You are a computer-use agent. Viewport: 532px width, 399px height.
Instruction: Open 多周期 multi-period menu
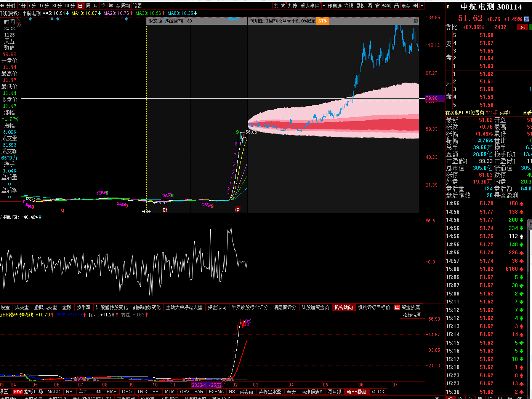(123, 6)
